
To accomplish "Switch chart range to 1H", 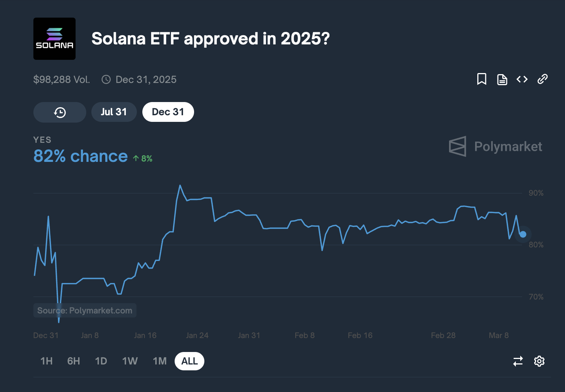I will (x=47, y=361).
